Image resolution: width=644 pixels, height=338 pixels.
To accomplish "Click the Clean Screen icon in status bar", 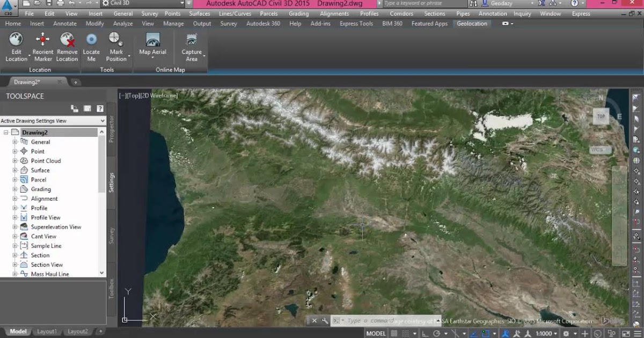I will pos(625,333).
